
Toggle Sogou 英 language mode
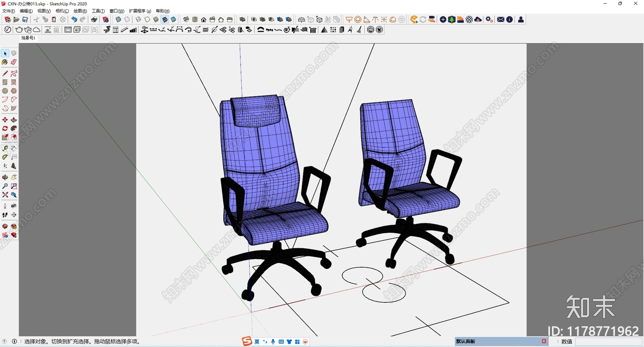(x=257, y=341)
